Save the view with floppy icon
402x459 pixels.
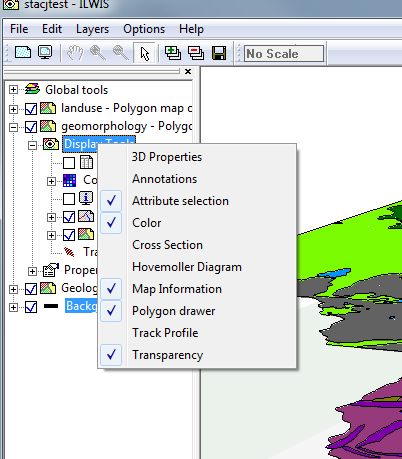tap(219, 53)
